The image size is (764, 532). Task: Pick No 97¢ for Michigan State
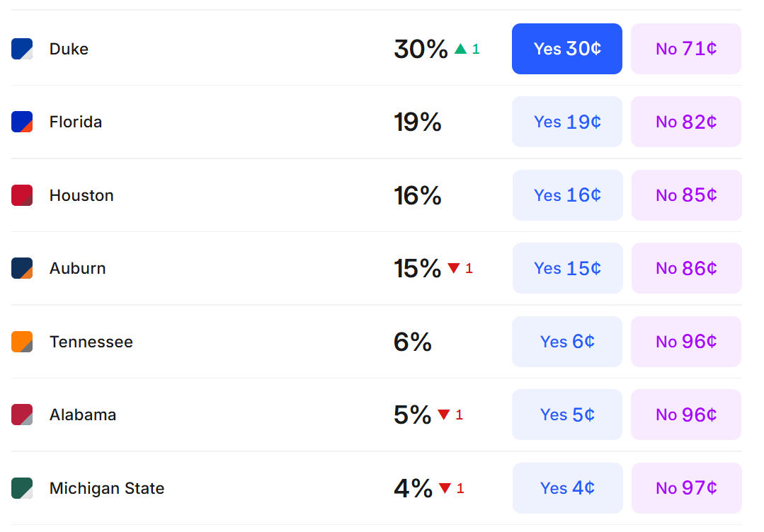687,488
